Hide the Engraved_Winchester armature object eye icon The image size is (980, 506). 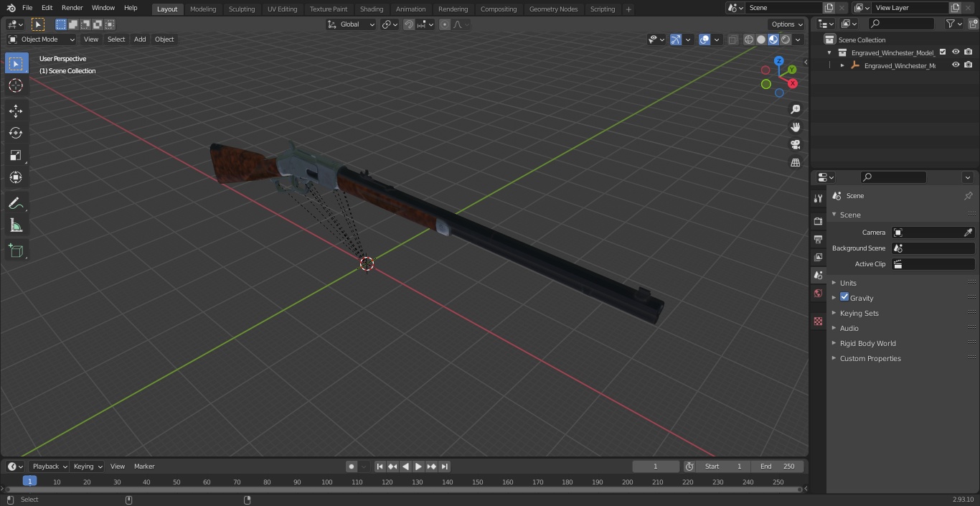pos(956,65)
